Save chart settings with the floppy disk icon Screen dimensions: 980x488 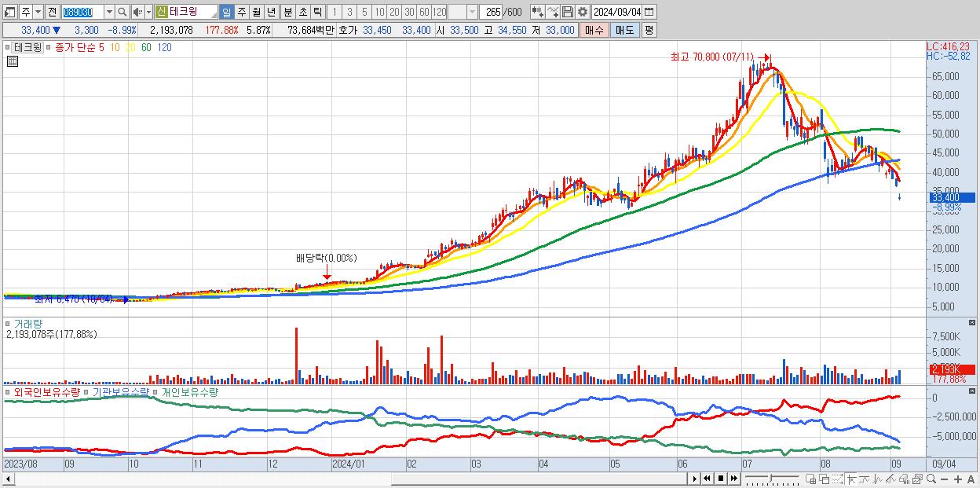tap(568, 12)
